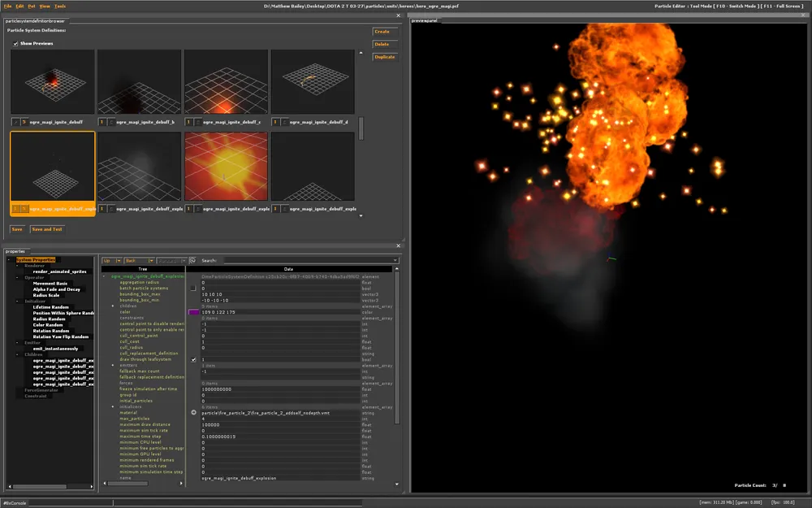This screenshot has height=508, width=812.
Task: Expand the Search field dropdown
Action: (x=395, y=261)
